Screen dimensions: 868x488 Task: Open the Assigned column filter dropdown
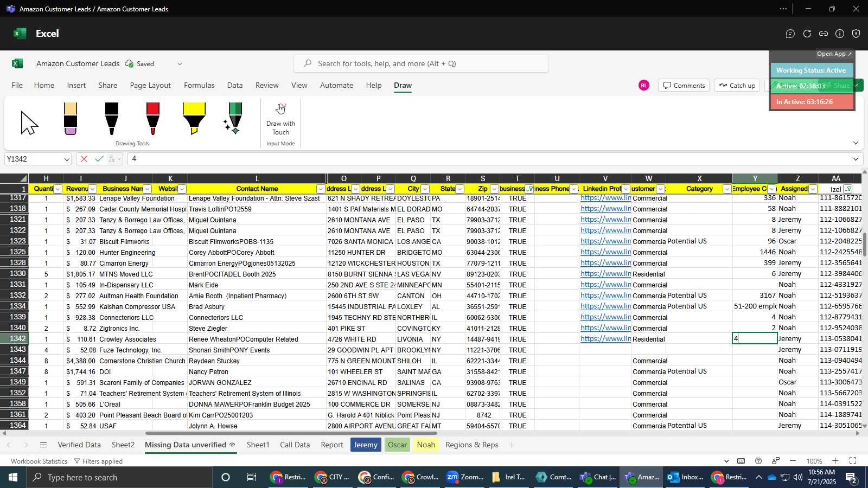813,189
